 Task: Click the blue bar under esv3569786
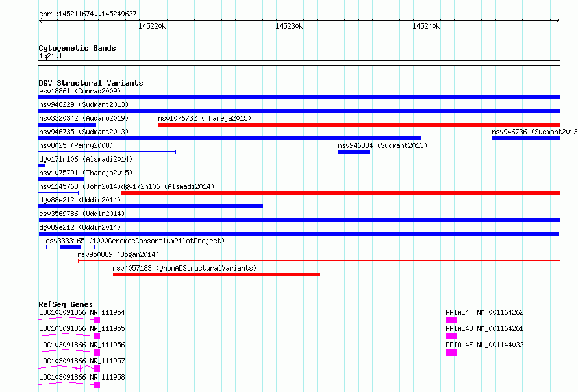point(299,220)
